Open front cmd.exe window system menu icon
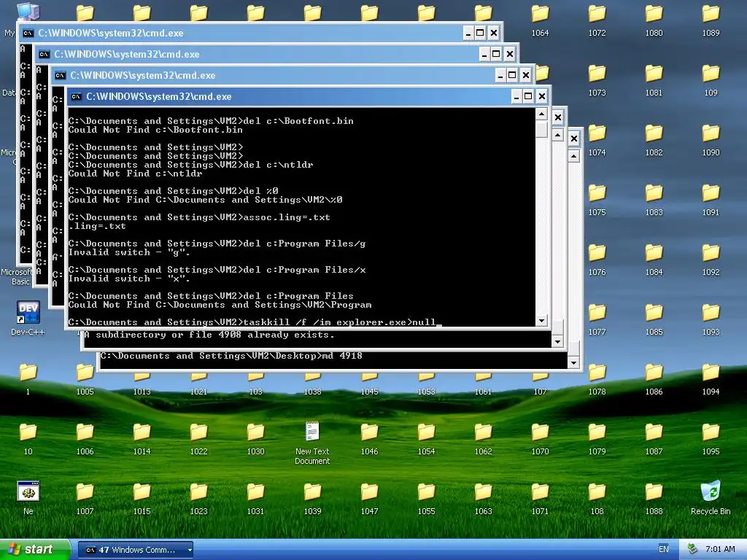This screenshot has width=747, height=560. tap(76, 97)
